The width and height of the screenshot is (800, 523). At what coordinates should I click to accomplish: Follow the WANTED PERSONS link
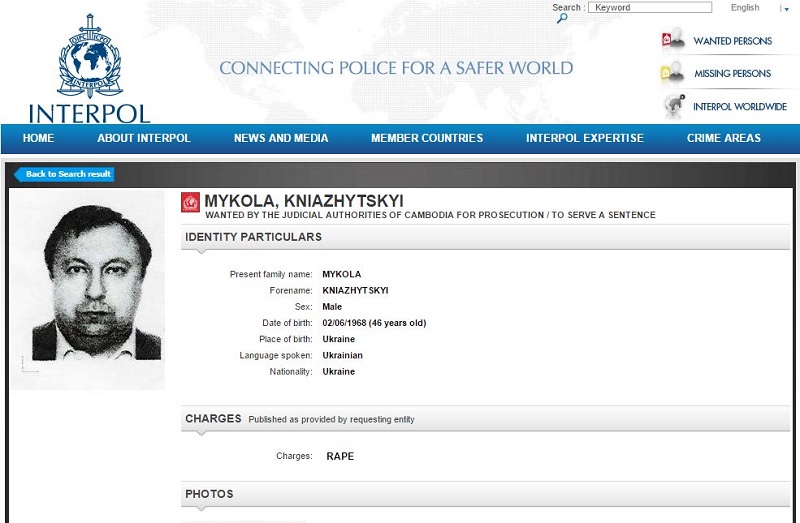tap(733, 41)
